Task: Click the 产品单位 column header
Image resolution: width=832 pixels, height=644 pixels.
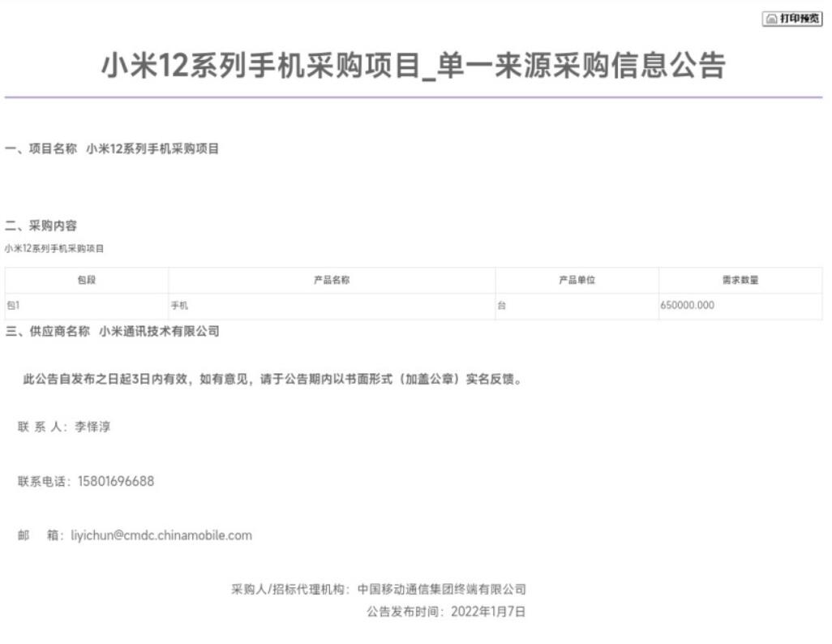Action: (577, 280)
